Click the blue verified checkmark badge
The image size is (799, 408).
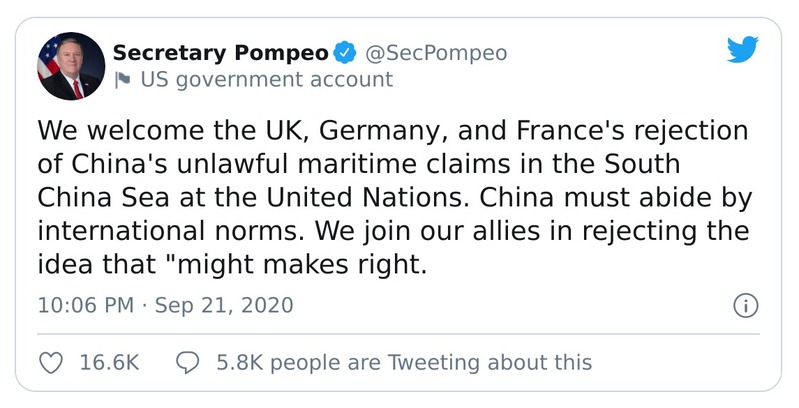coord(345,53)
